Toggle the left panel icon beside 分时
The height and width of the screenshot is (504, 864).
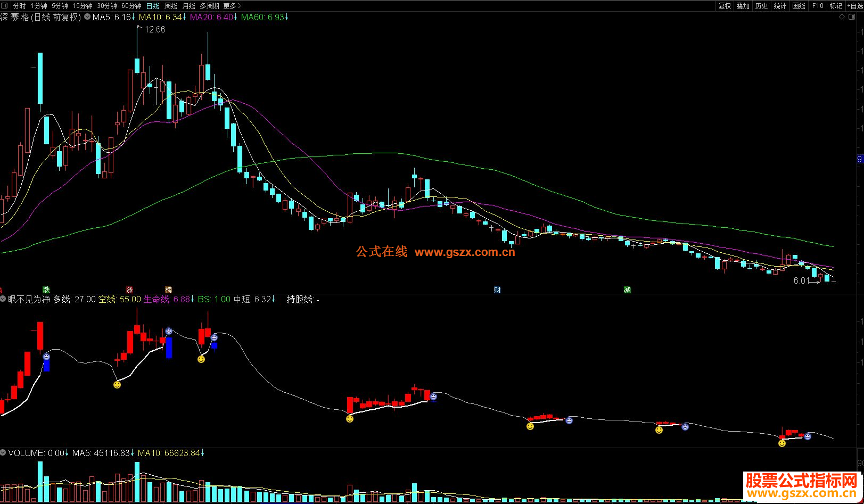5,6
